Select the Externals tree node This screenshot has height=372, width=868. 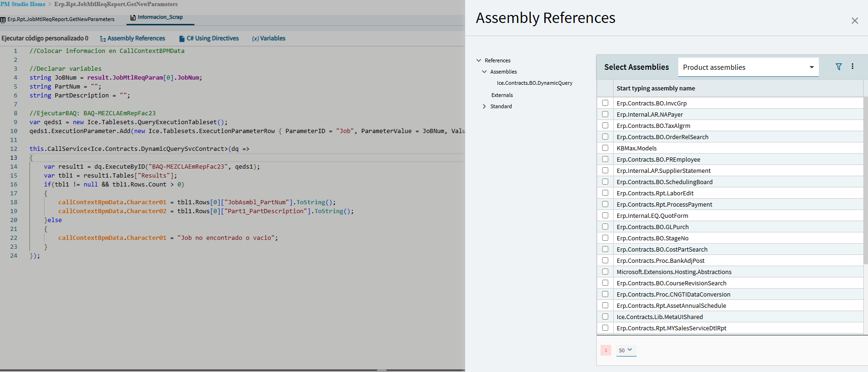(502, 95)
